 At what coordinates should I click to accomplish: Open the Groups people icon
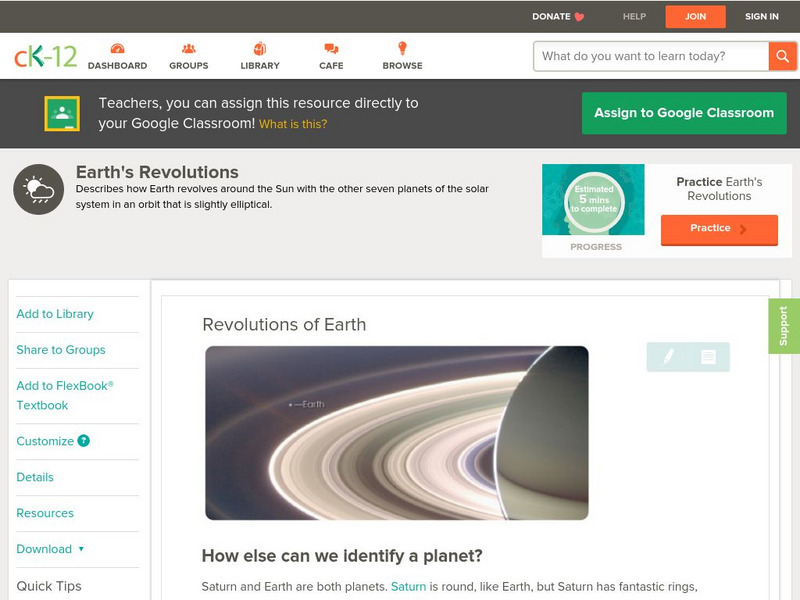pyautogui.click(x=188, y=48)
